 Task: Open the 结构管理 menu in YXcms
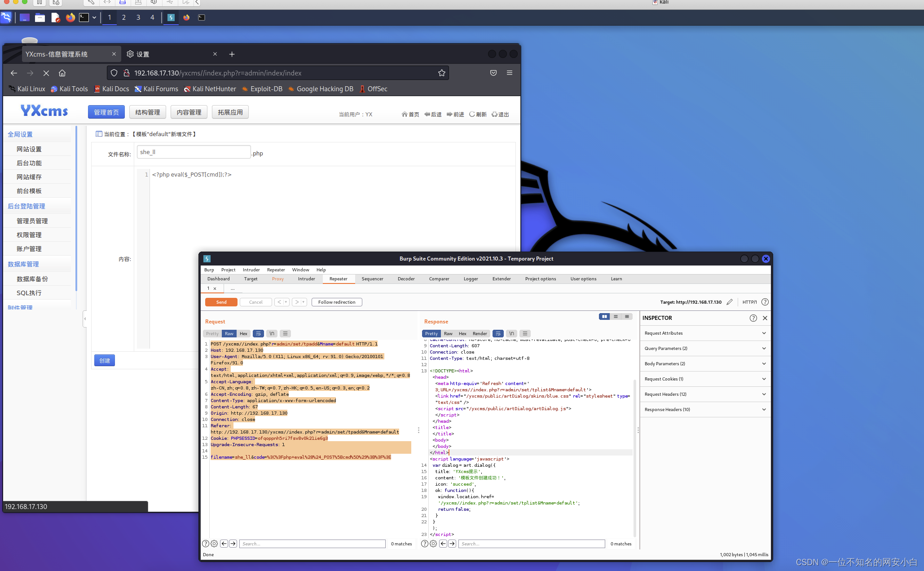[x=148, y=112]
